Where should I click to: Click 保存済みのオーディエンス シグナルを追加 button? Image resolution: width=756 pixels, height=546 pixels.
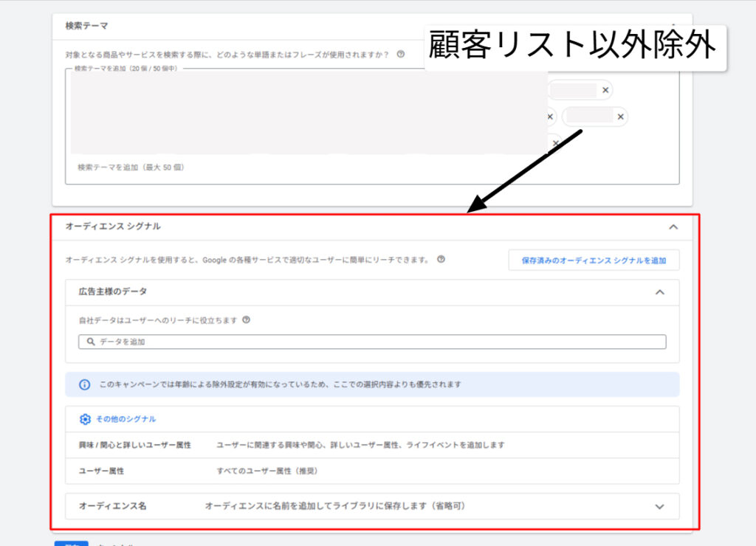coord(594,260)
